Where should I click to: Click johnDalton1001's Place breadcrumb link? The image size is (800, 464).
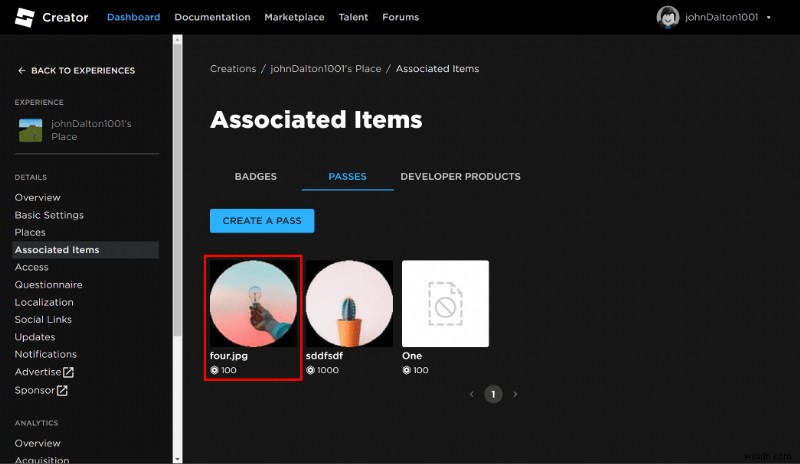pos(326,69)
